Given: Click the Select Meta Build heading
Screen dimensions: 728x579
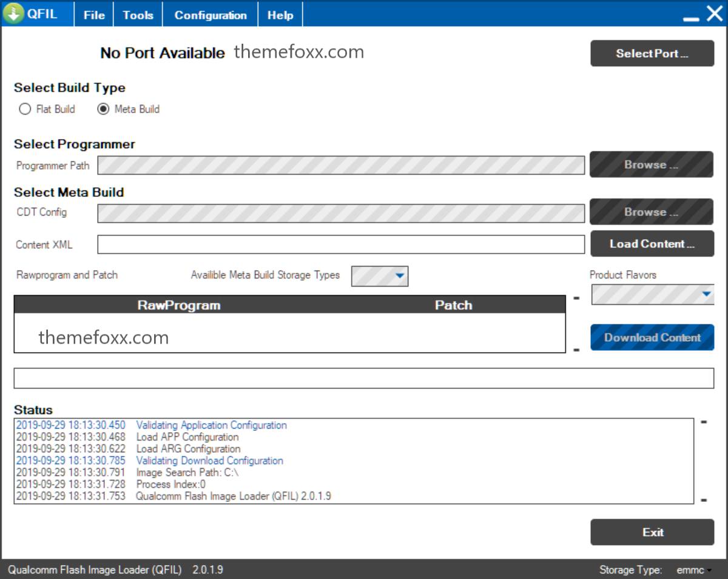Looking at the screenshot, I should [69, 192].
